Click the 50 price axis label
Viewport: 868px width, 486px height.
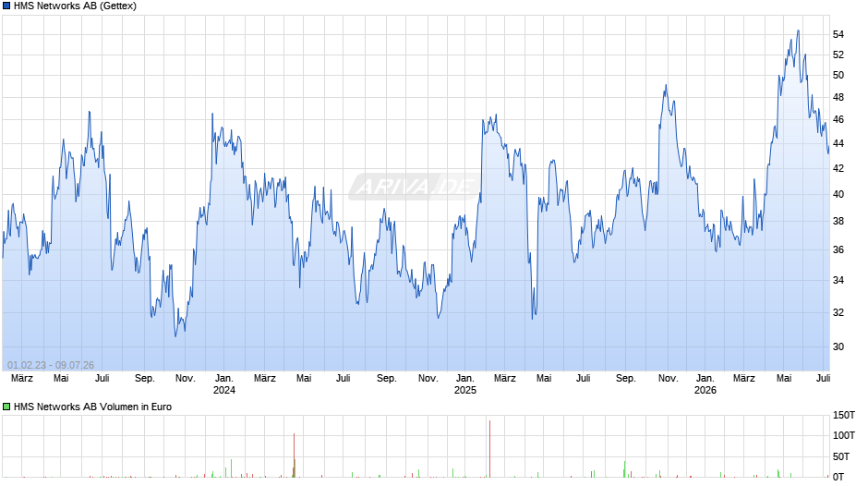click(x=838, y=76)
